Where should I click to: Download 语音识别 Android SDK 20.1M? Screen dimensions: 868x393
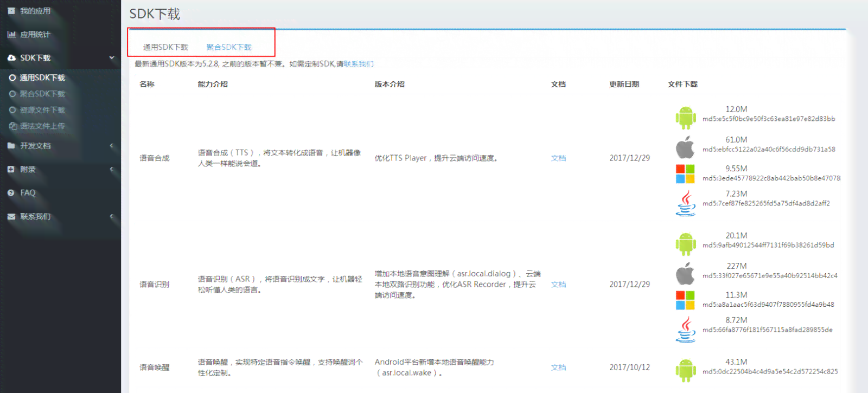click(x=686, y=244)
